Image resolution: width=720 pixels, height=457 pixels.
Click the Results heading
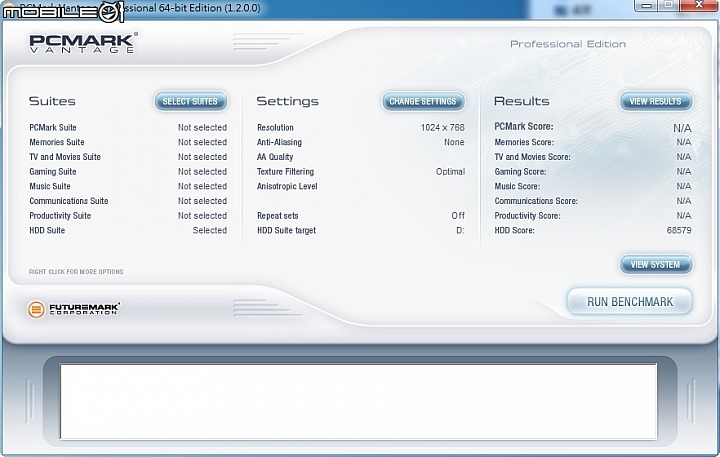[522, 101]
